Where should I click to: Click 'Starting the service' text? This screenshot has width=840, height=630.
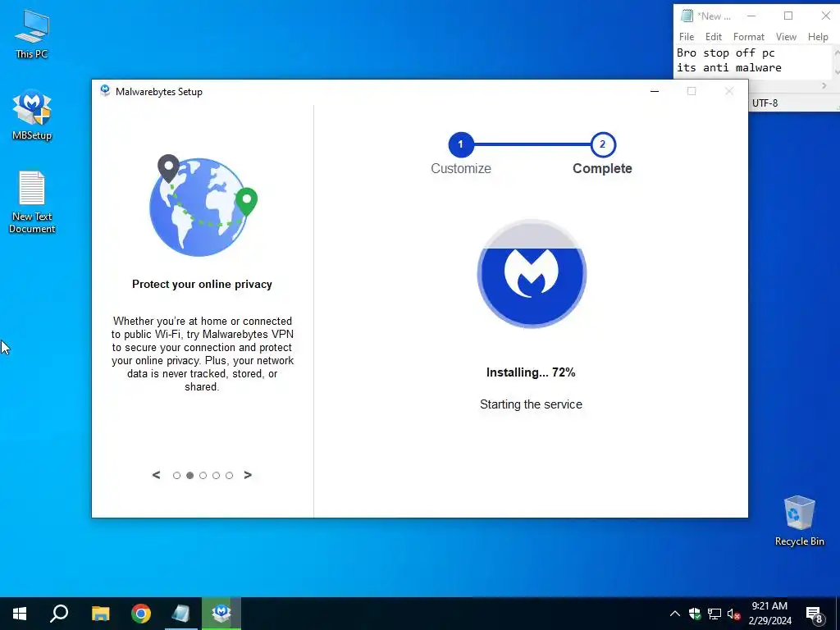(x=531, y=404)
